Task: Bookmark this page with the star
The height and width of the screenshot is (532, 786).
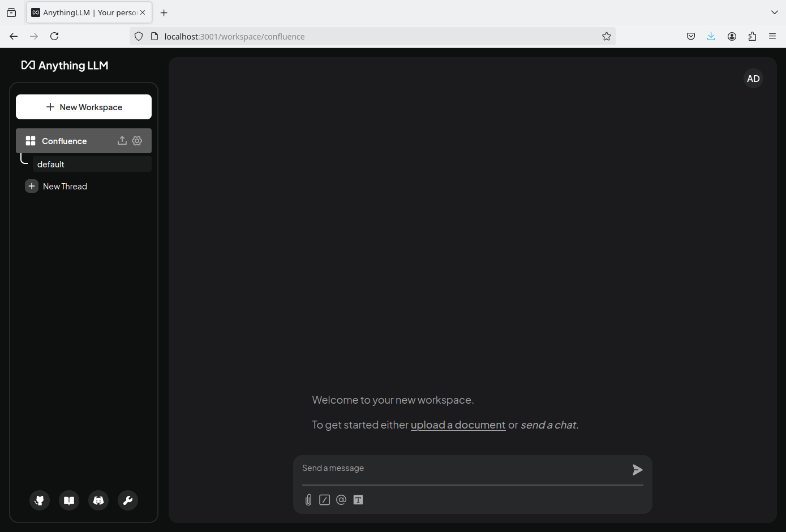Action: click(x=607, y=36)
